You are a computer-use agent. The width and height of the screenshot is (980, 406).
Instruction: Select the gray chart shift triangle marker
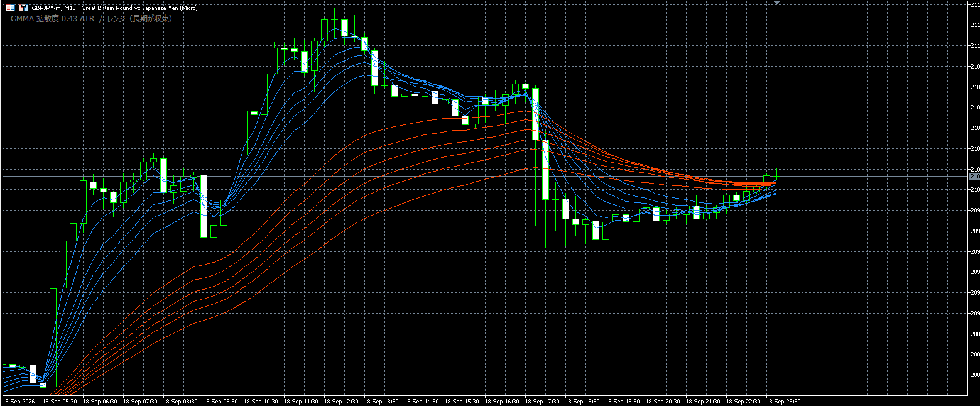777,3
